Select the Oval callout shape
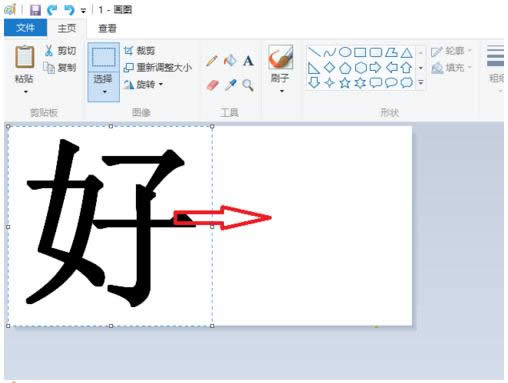 click(391, 82)
